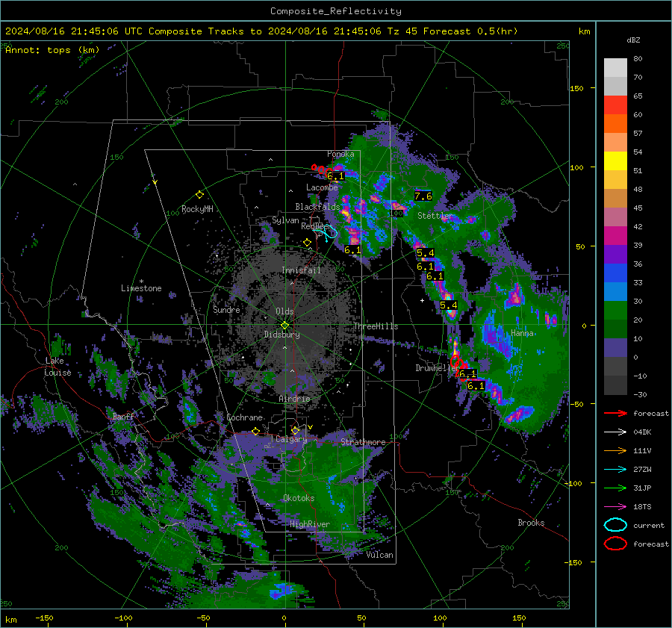Viewport: 672px width, 628px height.
Task: Click the Lacombe city label
Action: (322, 187)
